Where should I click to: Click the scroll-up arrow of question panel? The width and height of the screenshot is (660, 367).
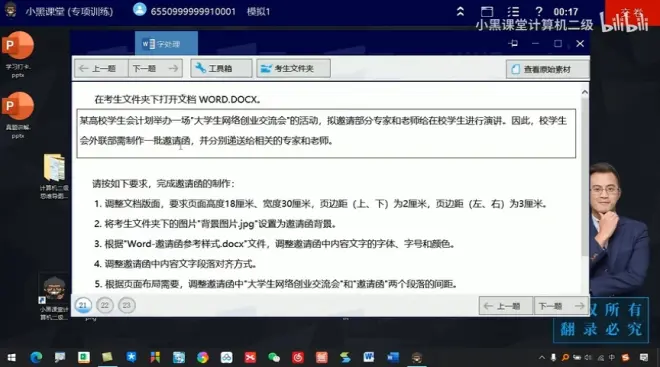(x=585, y=92)
